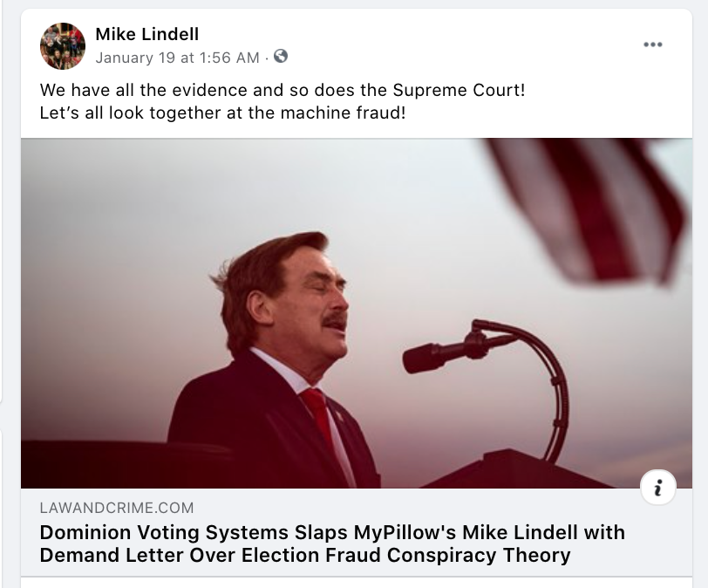Click the LAWANDCRIME.COM source domain
The image size is (708, 588).
coord(116,508)
